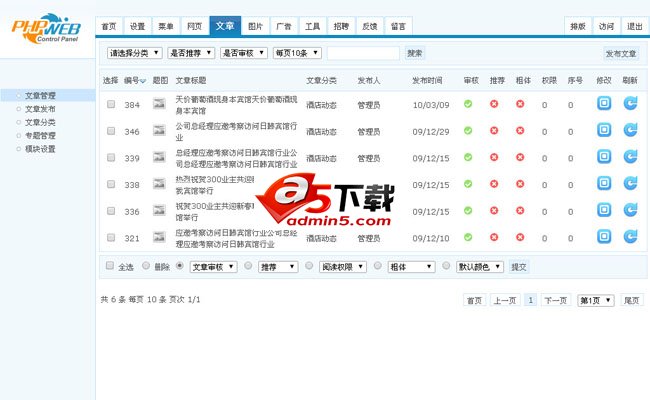Click the 发布文章 publish button

tap(621, 53)
